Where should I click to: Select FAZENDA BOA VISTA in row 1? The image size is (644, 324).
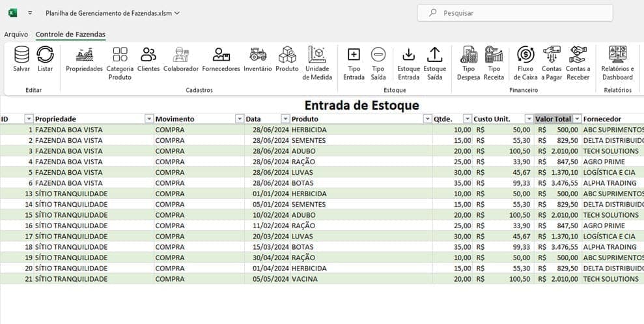94,130
